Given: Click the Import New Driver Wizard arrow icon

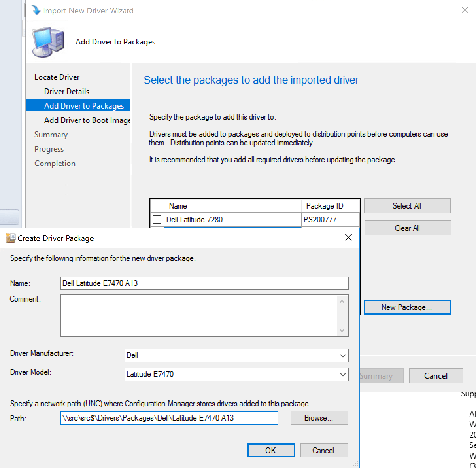Looking at the screenshot, I should point(36,10).
